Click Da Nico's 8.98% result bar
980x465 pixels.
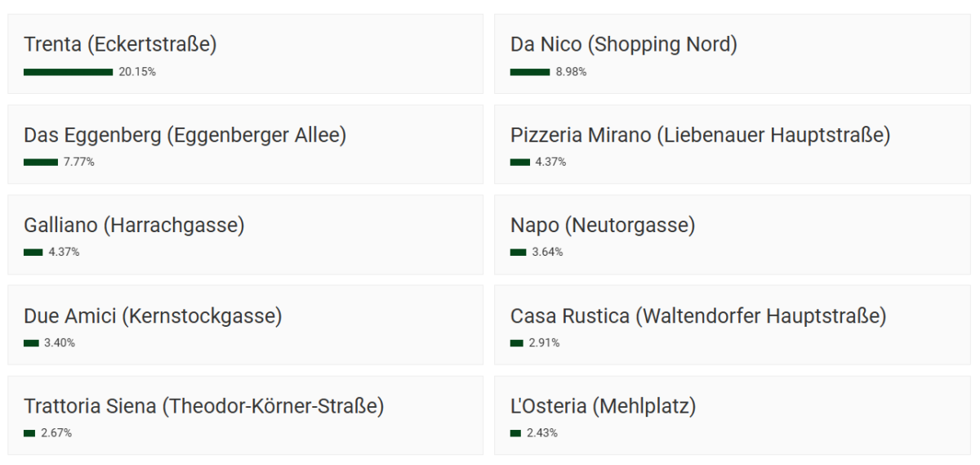tap(530, 72)
